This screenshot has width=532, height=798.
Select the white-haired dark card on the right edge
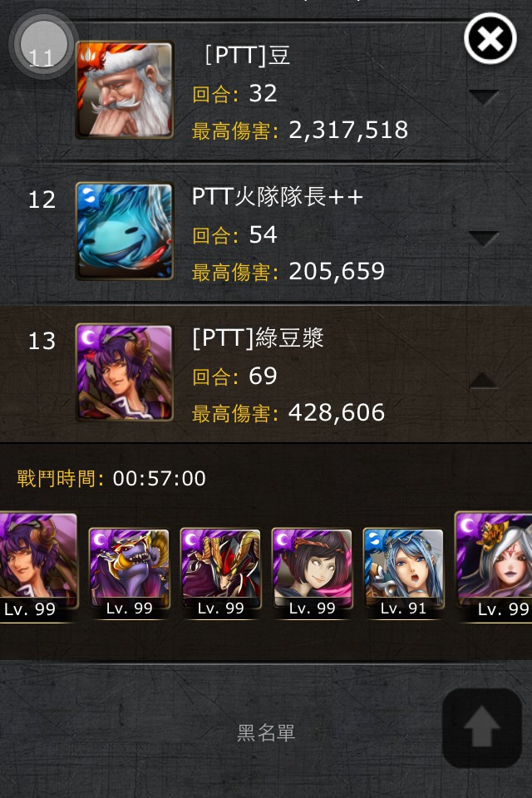493,566
